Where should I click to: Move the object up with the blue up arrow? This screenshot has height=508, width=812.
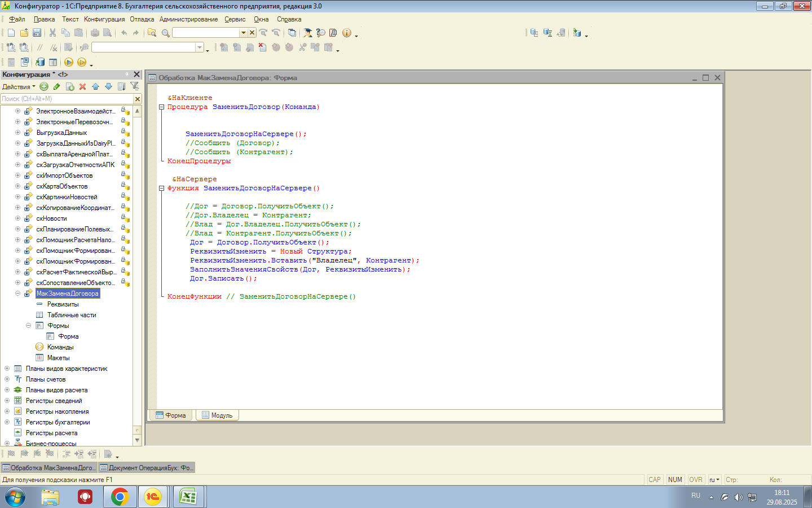tap(95, 86)
